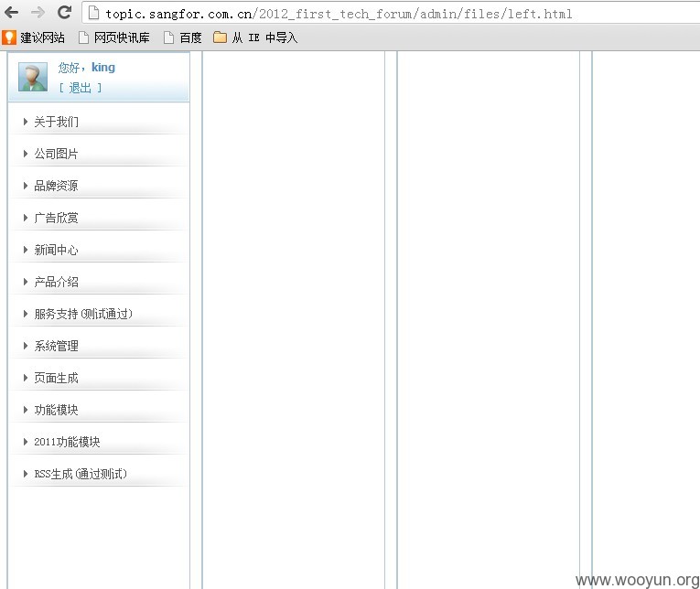Expand the 功能模块 arrow
700x589 pixels.
tap(26, 410)
